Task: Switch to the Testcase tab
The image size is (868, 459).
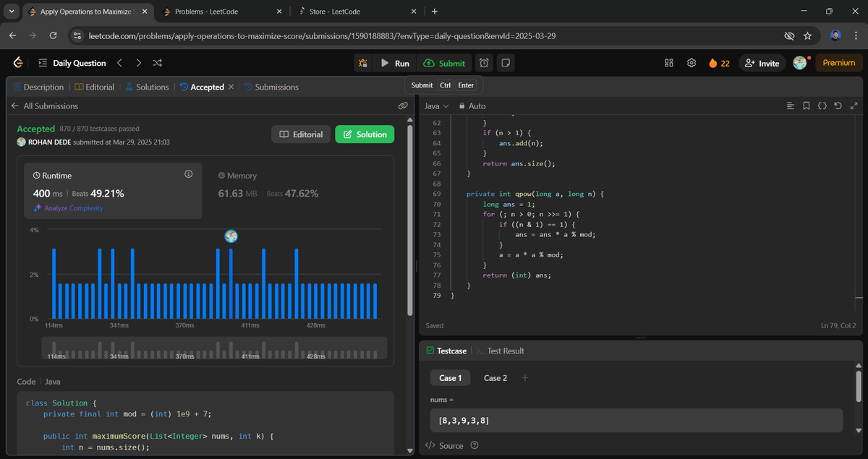Action: click(x=446, y=351)
